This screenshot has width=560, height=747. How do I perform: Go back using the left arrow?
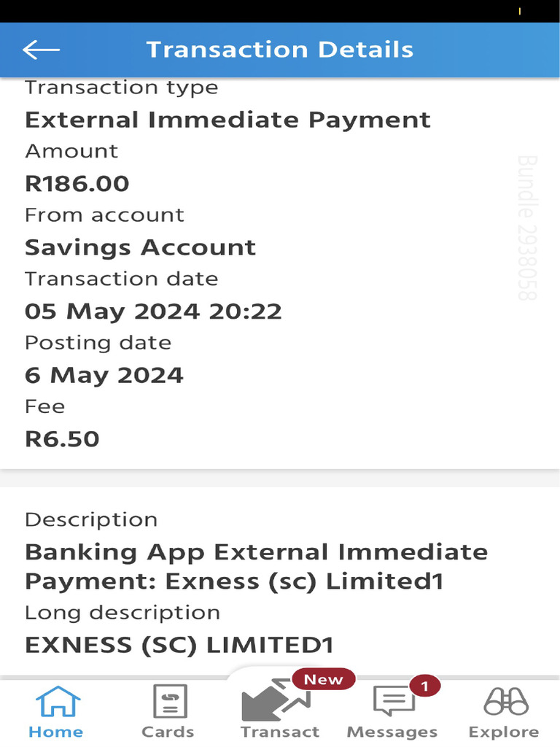[x=41, y=50]
